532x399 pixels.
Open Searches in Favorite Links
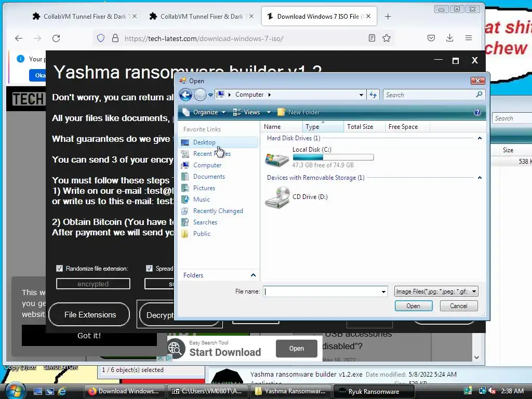205,222
